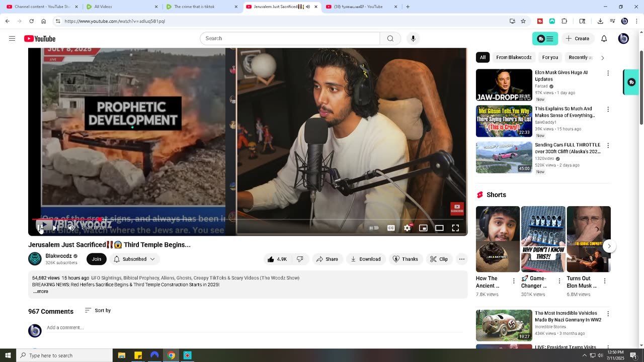This screenshot has height=362, width=644.
Task: Switch to miniplayer mode
Action: (423, 228)
